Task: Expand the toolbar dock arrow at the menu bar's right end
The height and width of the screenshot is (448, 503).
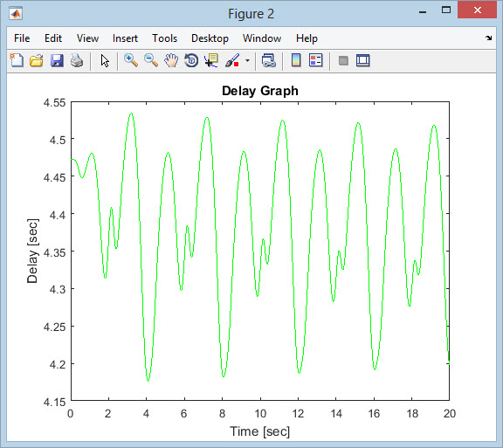Action: [x=488, y=38]
